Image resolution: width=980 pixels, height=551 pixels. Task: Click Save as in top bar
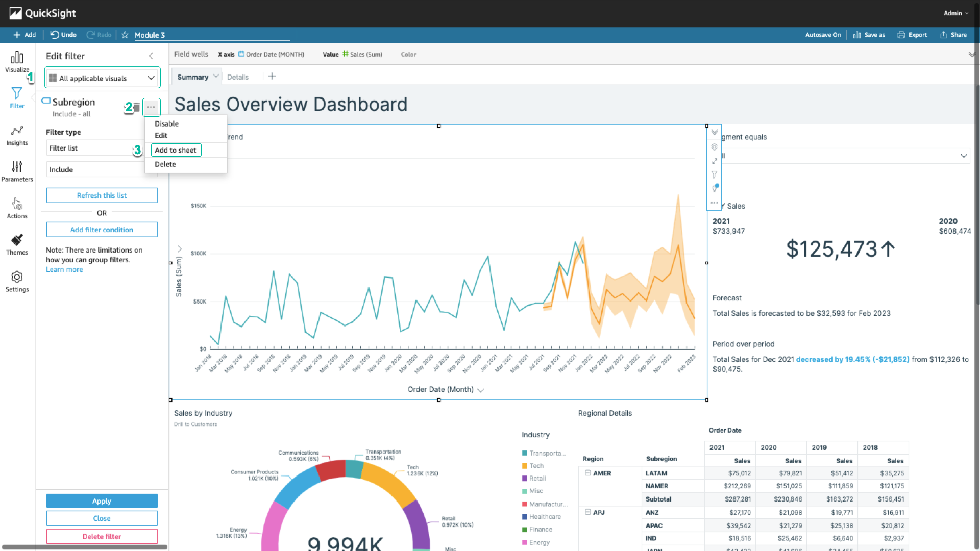pos(869,35)
